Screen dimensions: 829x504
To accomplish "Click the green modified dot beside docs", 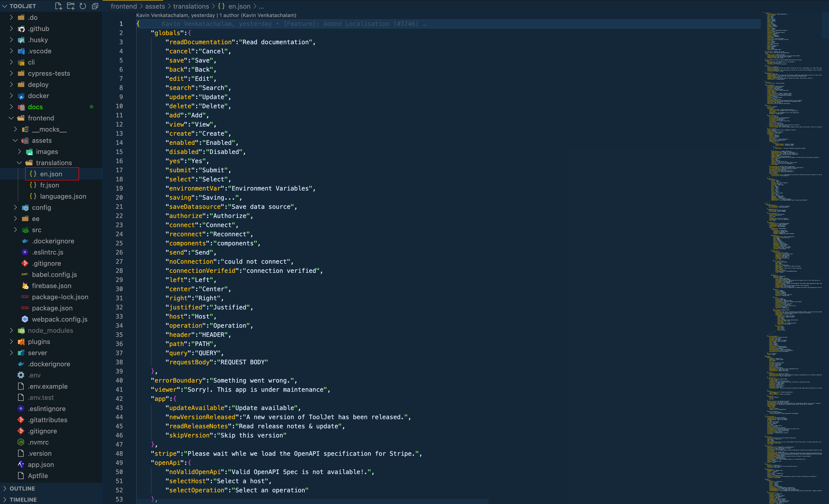I will click(x=91, y=107).
